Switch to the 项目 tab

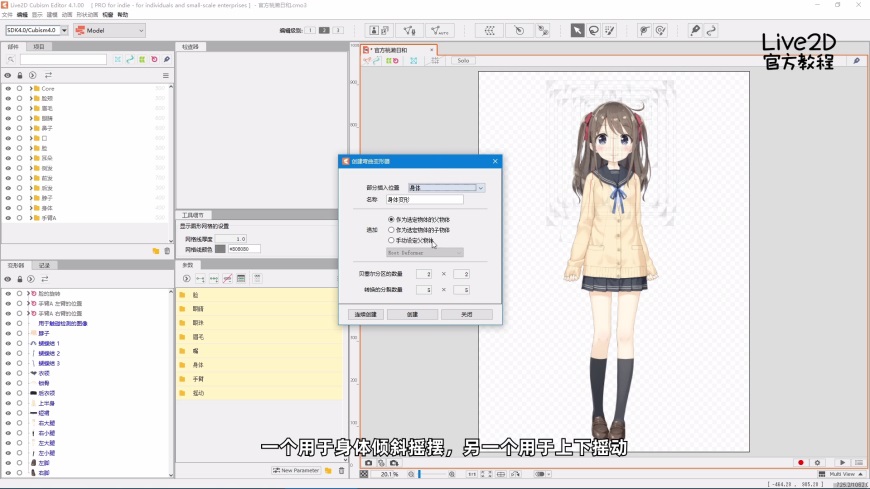(39, 47)
